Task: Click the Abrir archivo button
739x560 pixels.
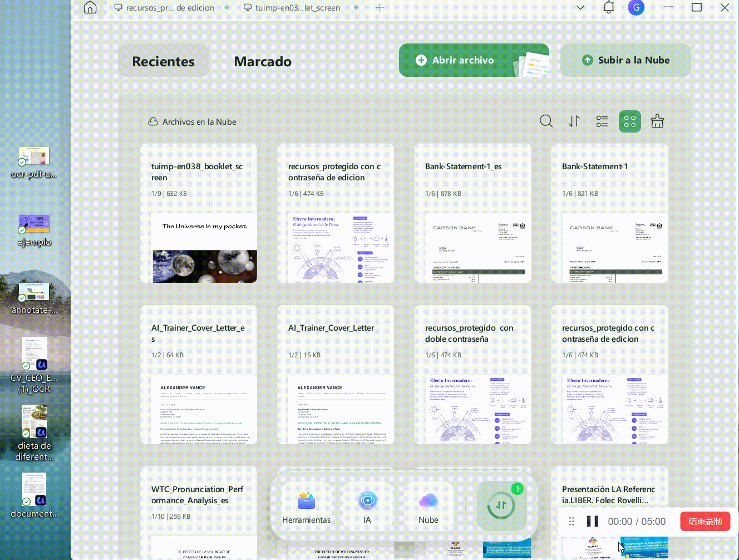Action: click(474, 60)
